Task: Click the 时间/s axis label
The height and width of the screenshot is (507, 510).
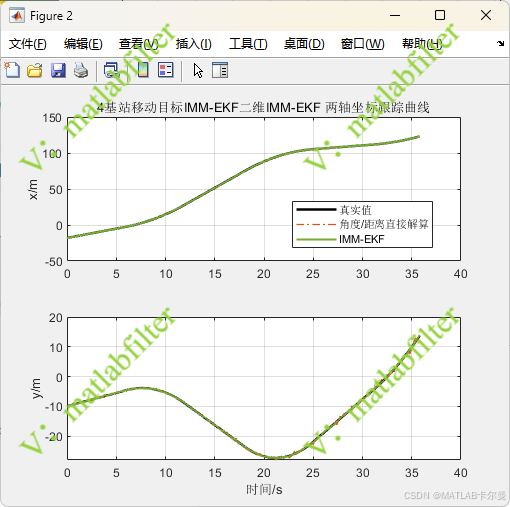Action: (x=264, y=490)
